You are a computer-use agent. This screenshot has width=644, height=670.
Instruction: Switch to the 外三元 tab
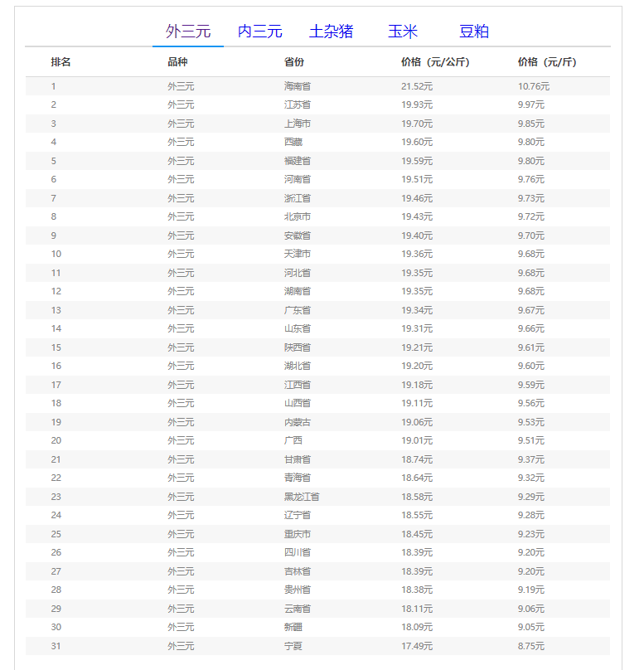click(188, 32)
